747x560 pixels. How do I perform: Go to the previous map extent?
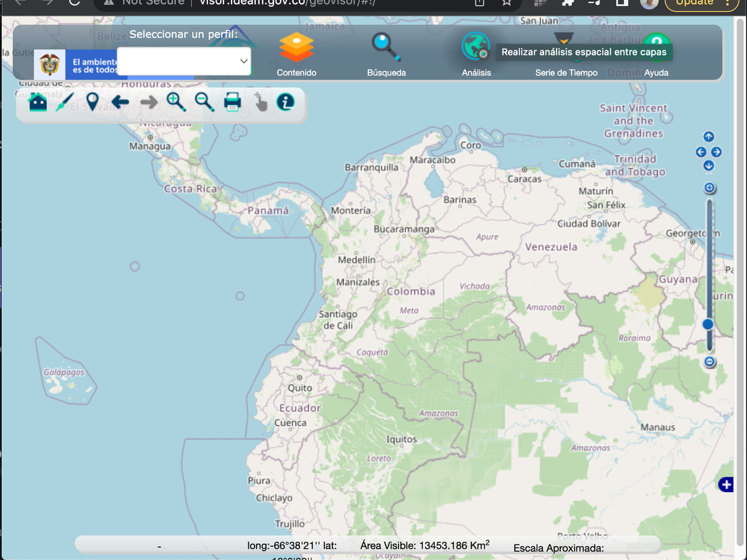coord(120,101)
